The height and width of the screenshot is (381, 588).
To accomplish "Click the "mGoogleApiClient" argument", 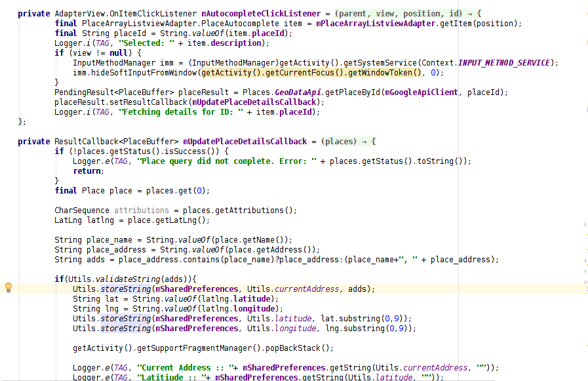I will 421,92.
